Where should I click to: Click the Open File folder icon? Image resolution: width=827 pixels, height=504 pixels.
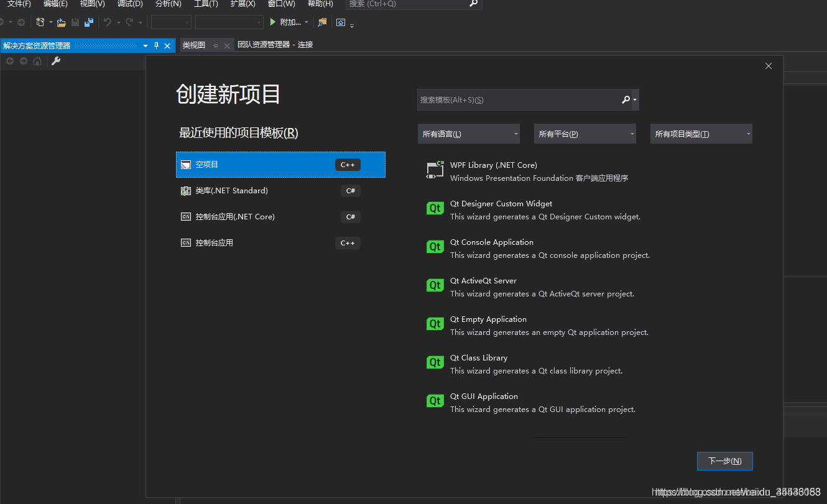click(x=61, y=22)
